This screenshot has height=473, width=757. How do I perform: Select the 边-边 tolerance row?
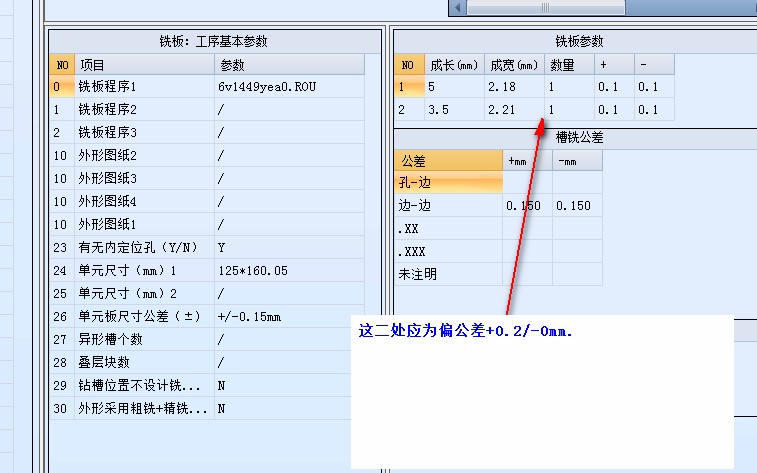point(498,206)
